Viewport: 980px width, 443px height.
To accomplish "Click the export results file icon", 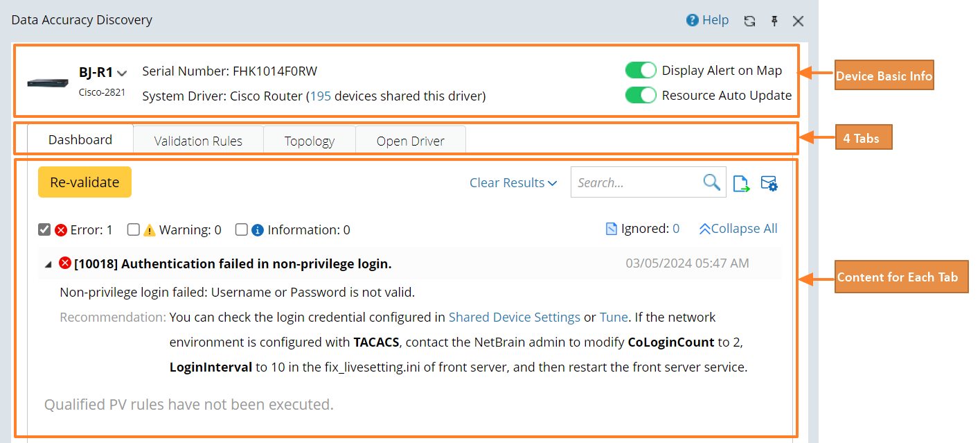I will pos(741,183).
